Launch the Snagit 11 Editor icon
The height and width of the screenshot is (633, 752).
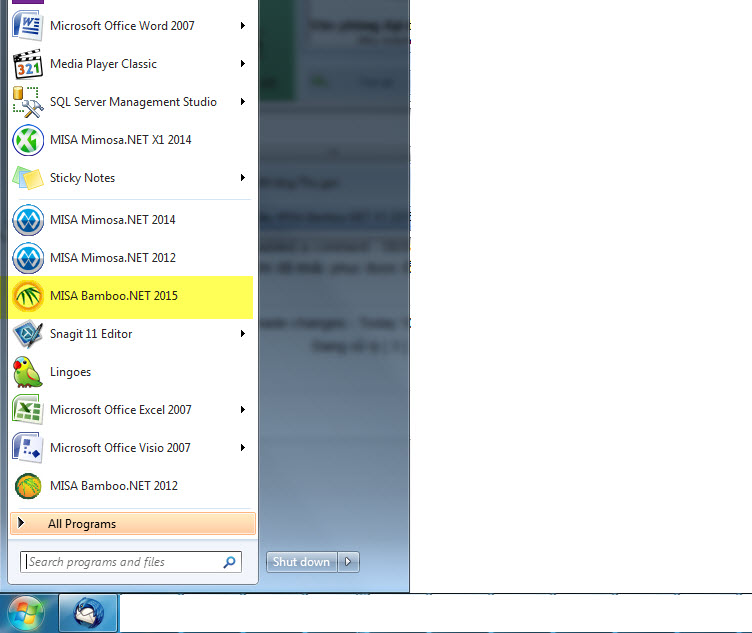[27, 334]
